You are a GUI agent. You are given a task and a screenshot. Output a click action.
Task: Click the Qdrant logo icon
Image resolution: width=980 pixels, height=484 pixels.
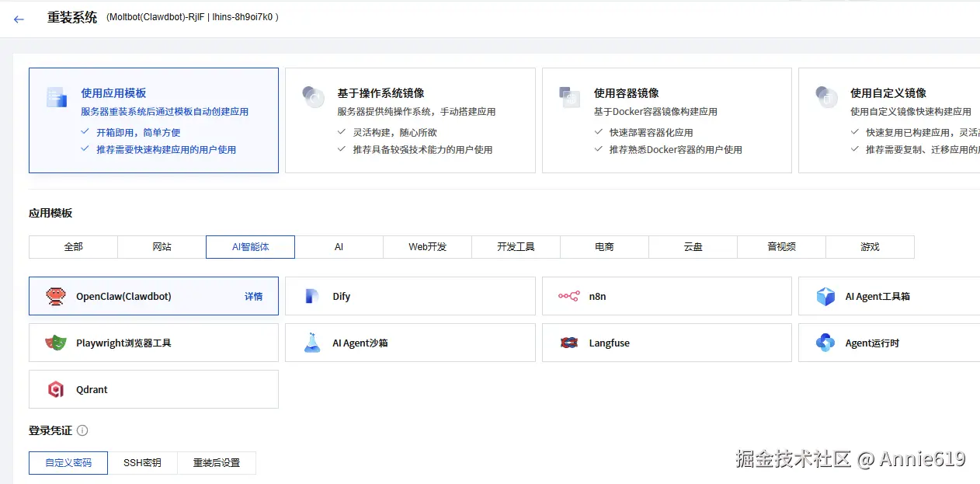click(x=56, y=389)
